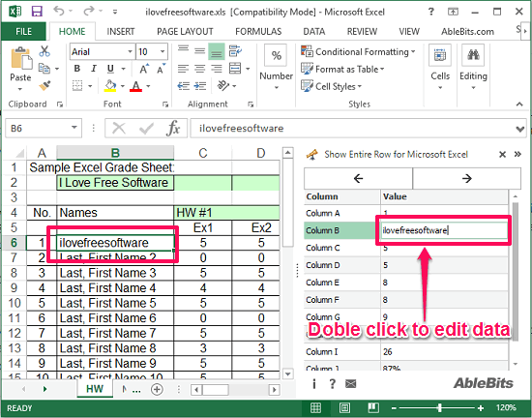Toggle bold formatting
The height and width of the screenshot is (418, 532).
[77, 69]
